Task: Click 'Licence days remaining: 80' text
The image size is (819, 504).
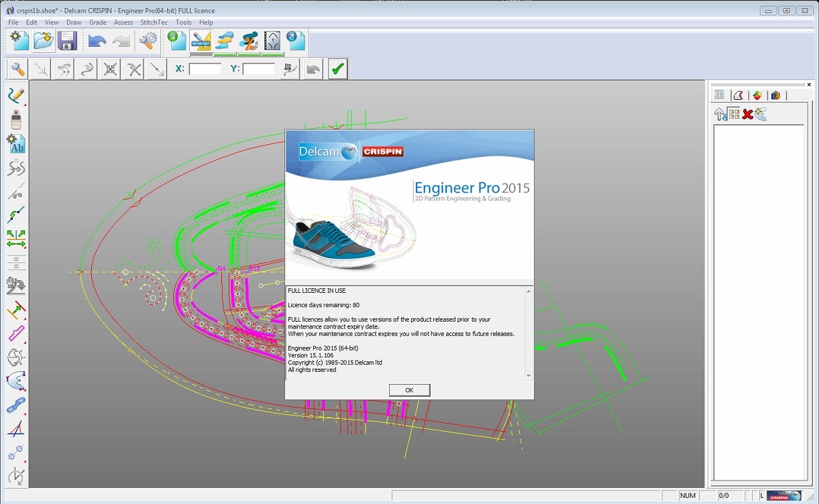Action: tap(323, 305)
